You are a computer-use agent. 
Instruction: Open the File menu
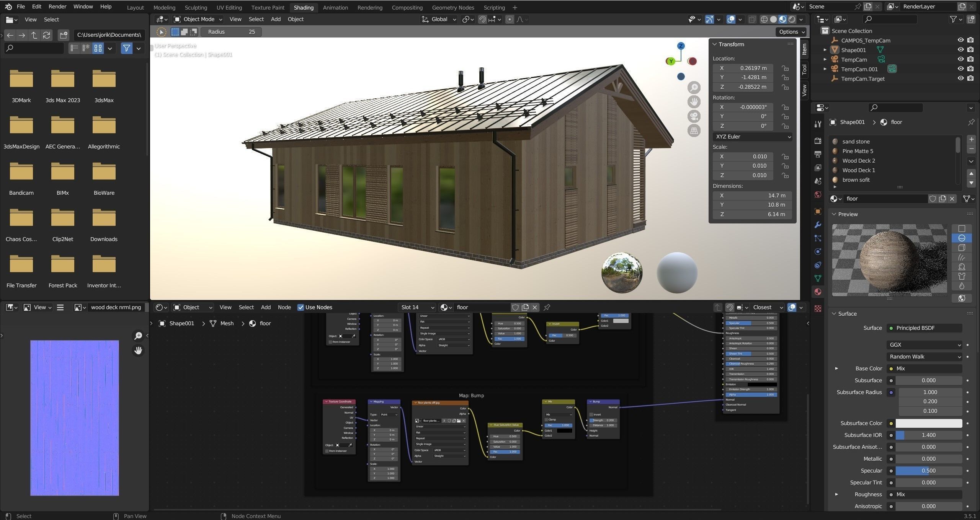(21, 7)
